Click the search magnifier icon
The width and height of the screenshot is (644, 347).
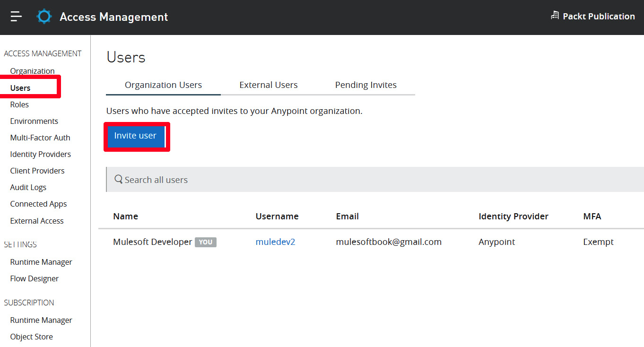pos(118,179)
